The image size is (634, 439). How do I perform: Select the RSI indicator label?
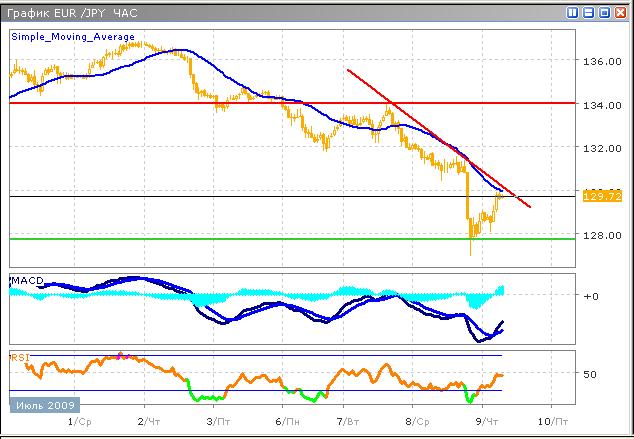(x=20, y=356)
